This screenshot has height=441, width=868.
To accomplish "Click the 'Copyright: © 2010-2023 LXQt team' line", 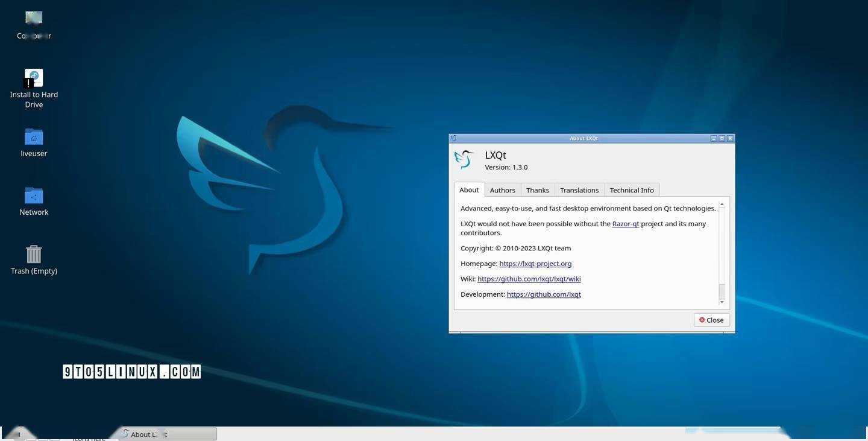I will pos(515,248).
